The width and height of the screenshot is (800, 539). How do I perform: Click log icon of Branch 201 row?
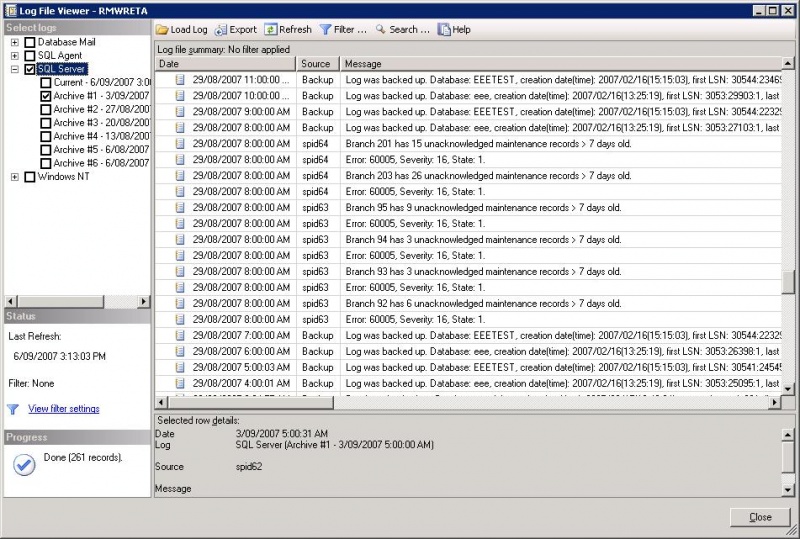click(180, 143)
